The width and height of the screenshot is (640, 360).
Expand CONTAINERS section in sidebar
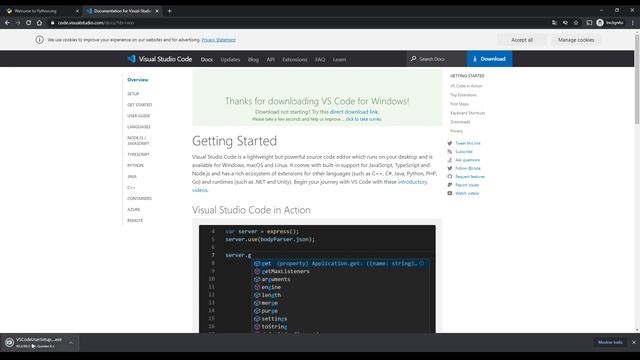tap(139, 198)
